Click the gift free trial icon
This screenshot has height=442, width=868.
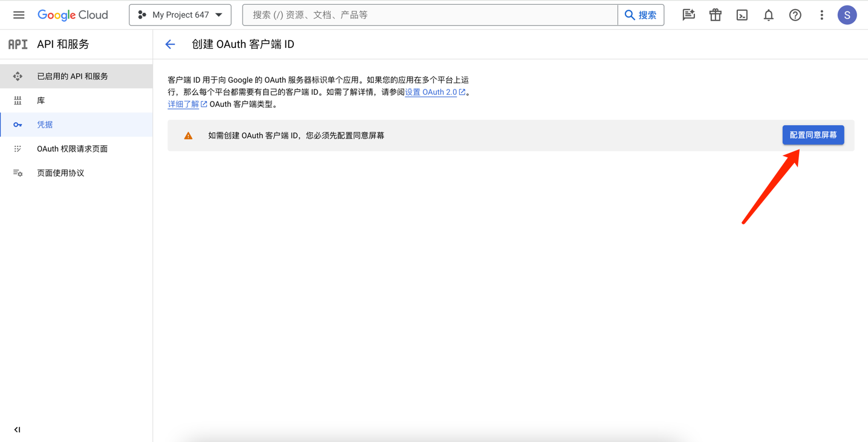[x=715, y=15]
